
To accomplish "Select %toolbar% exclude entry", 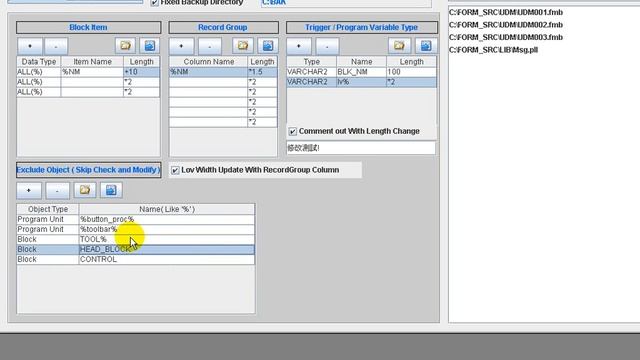I will point(167,229).
